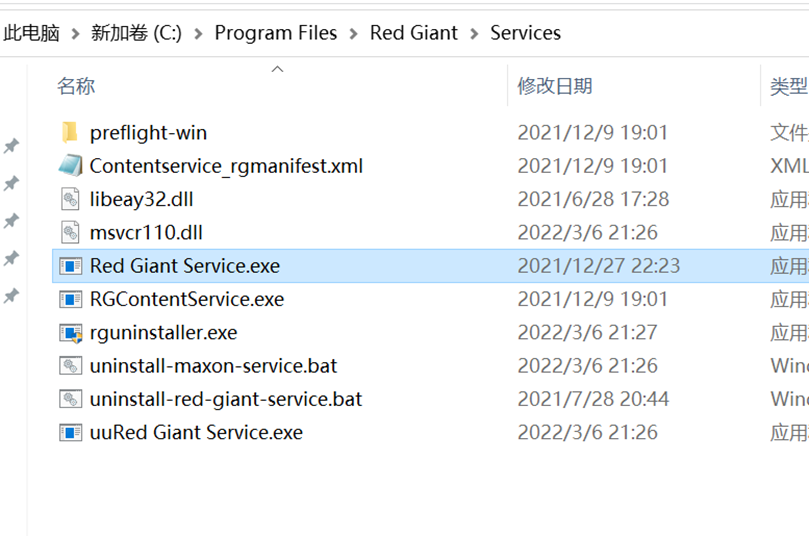This screenshot has height=536, width=809.
Task: Click the msvcr110.dll file icon
Action: [69, 233]
